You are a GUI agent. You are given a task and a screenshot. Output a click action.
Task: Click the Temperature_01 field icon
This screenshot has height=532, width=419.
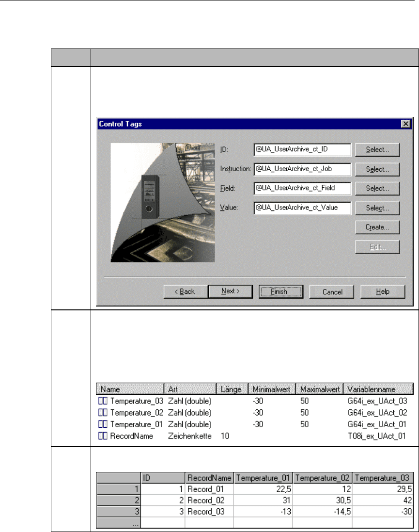102,424
